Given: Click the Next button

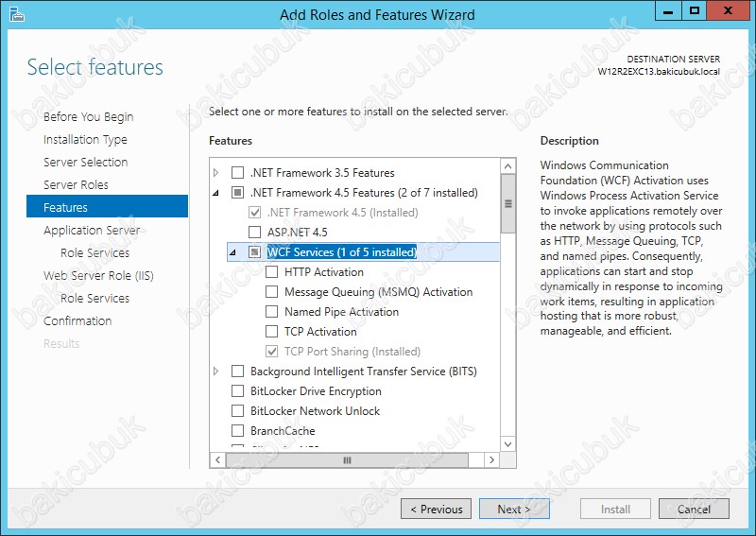Looking at the screenshot, I should tap(514, 509).
